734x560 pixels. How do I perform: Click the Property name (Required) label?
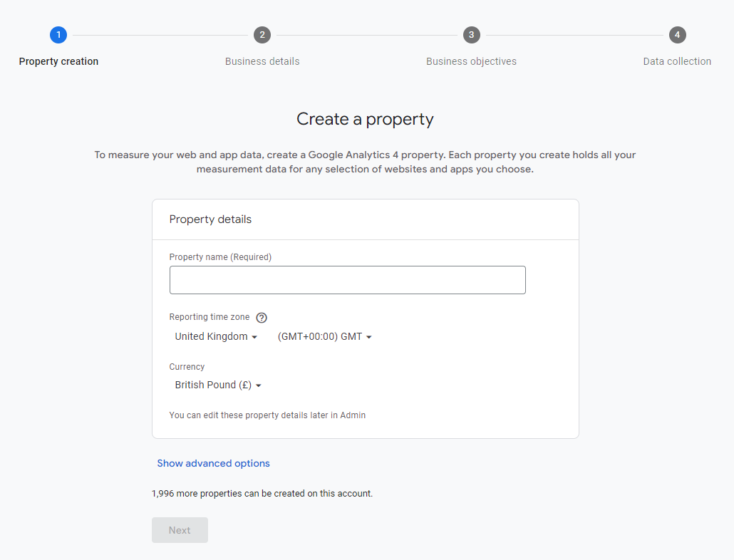[220, 256]
